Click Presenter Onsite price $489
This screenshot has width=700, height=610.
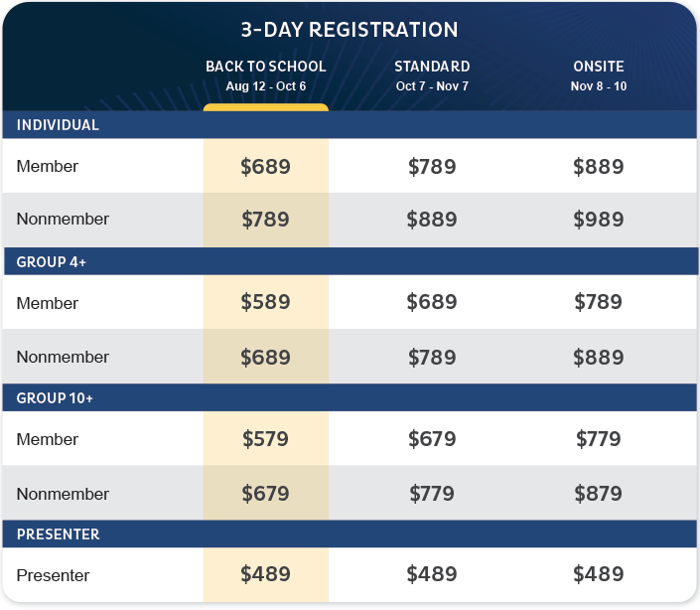point(599,574)
